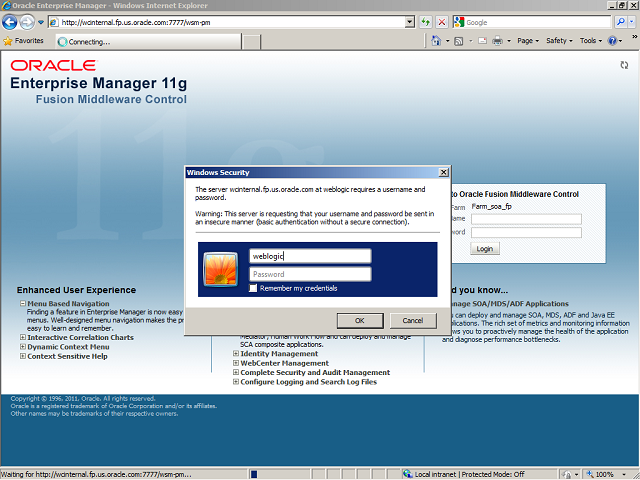Click the green Refresh page icon
640x480 pixels.
coord(426,22)
